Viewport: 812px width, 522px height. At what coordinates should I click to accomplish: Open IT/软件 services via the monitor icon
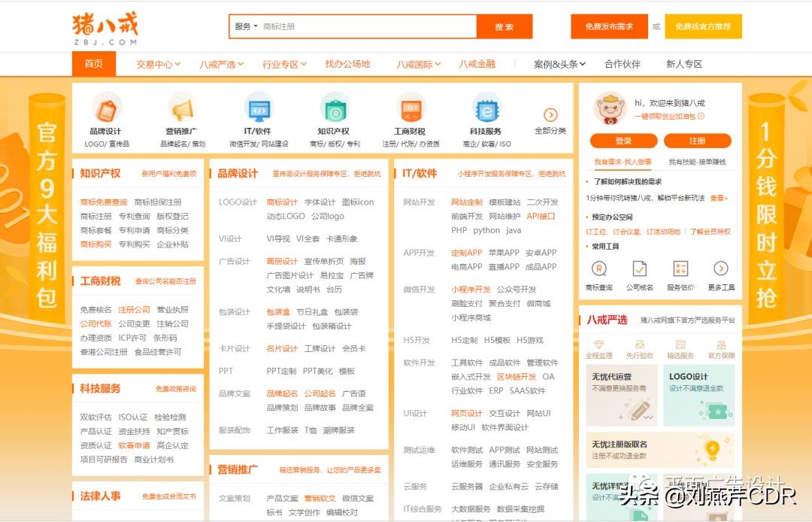259,111
